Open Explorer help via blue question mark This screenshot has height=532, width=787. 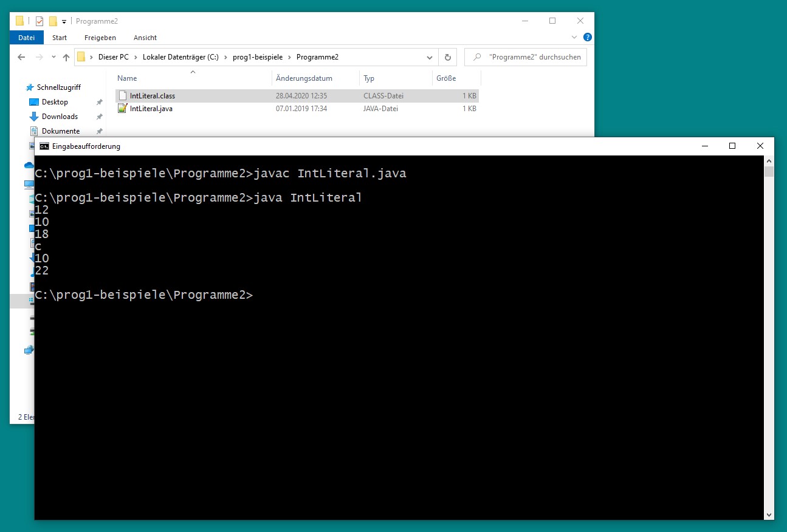(588, 37)
